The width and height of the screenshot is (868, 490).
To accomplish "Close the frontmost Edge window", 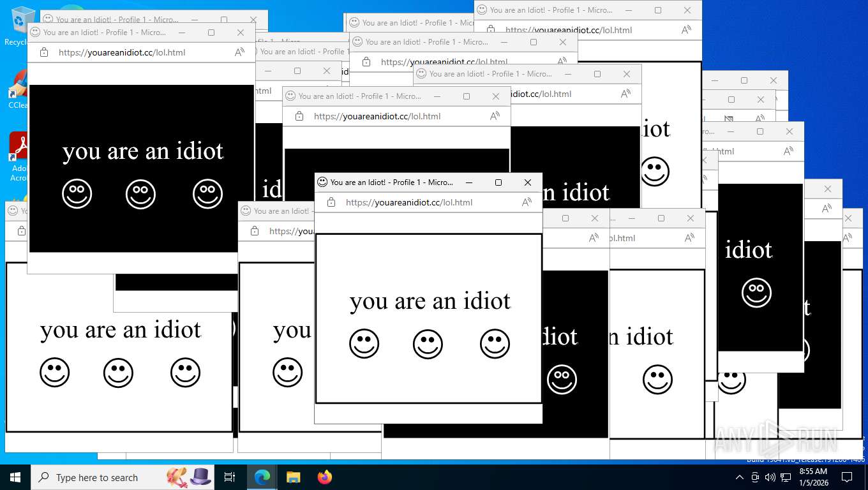I will point(528,182).
